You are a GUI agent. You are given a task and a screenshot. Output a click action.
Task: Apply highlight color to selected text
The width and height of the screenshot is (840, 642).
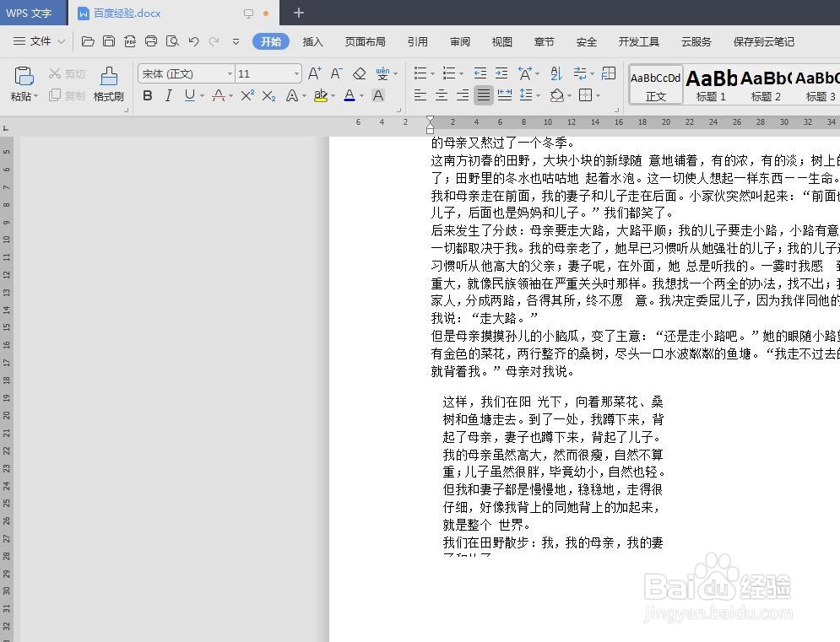coord(321,95)
